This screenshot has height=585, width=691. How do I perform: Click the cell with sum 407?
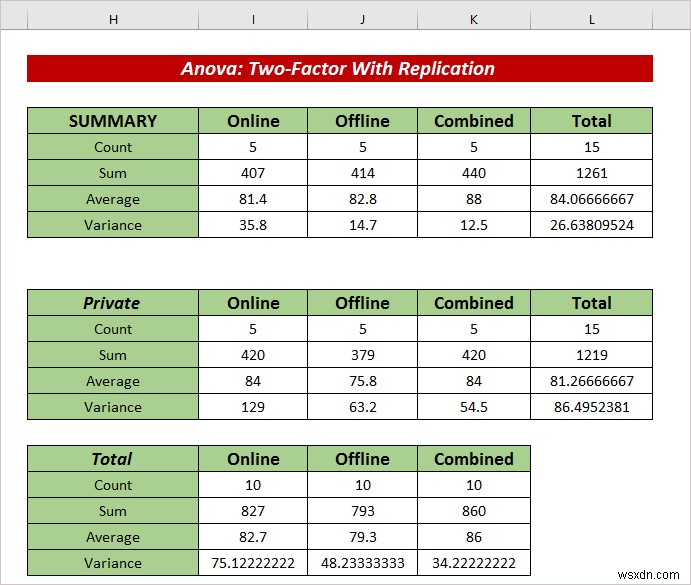pos(253,173)
